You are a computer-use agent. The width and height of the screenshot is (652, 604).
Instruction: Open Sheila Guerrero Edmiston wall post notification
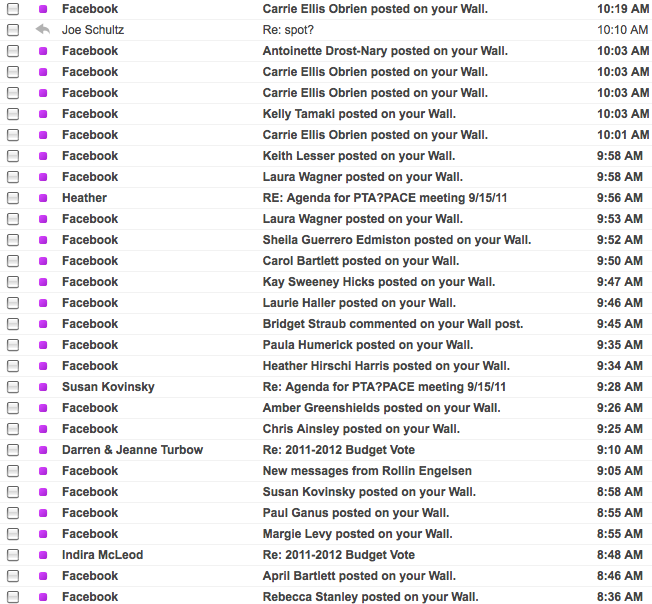(x=396, y=240)
